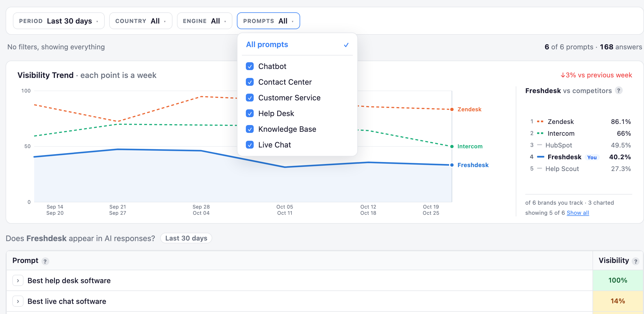Click the Intercom chart line label

[470, 146]
